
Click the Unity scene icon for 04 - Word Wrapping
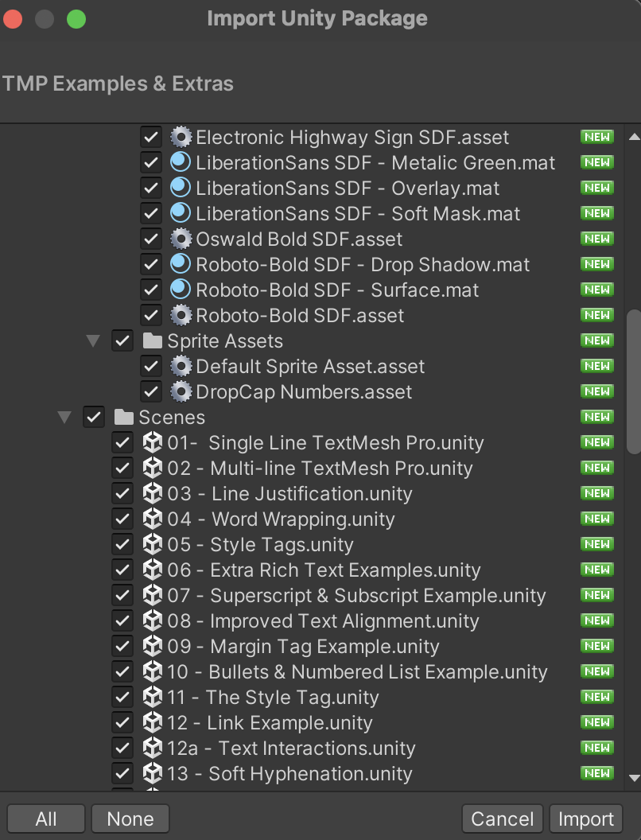pyautogui.click(x=153, y=519)
